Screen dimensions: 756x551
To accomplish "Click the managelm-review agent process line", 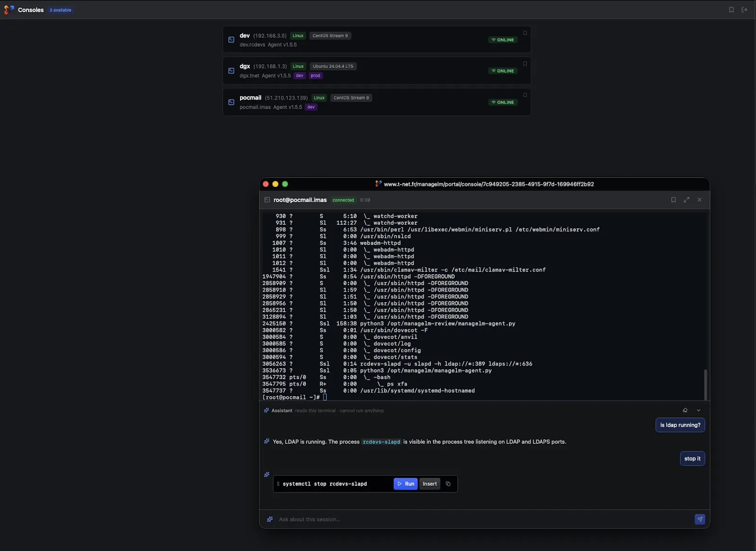I will tap(389, 323).
